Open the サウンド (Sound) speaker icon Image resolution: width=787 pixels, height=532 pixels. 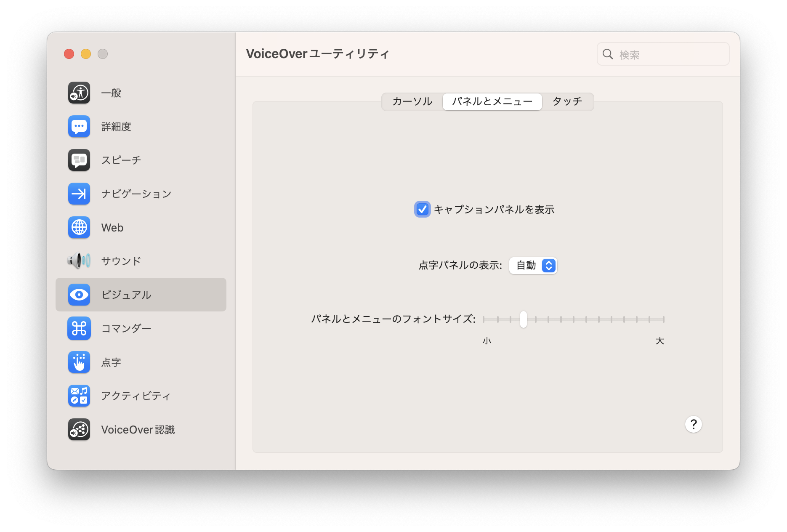pyautogui.click(x=79, y=261)
